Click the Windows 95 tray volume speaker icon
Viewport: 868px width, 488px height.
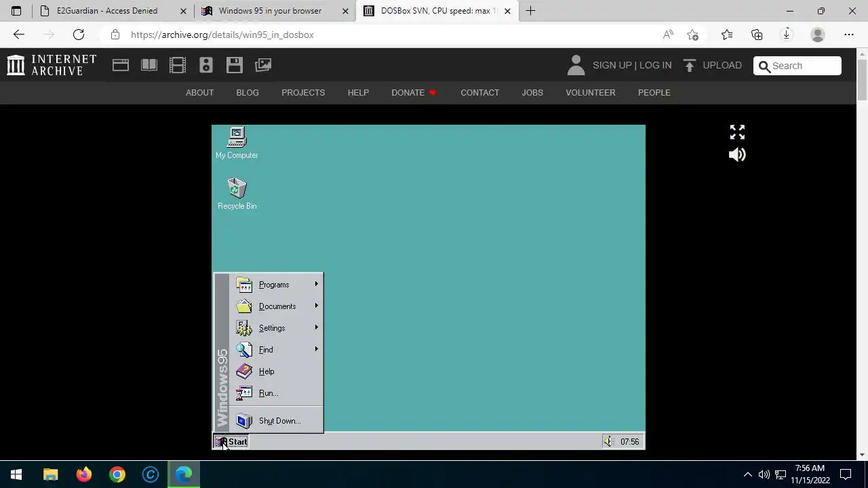coord(608,442)
